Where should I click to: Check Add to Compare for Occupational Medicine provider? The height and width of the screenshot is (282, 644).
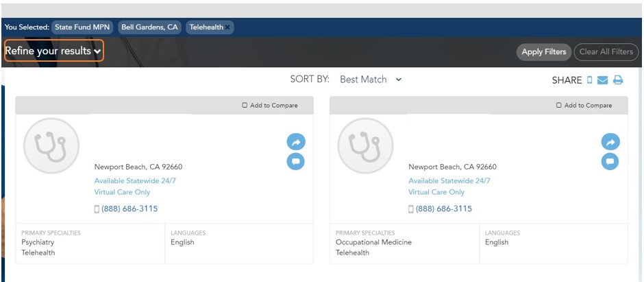tap(559, 106)
